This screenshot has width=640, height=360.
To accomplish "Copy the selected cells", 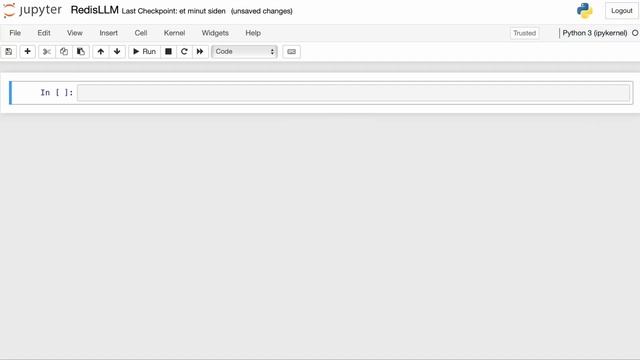I will [x=64, y=51].
